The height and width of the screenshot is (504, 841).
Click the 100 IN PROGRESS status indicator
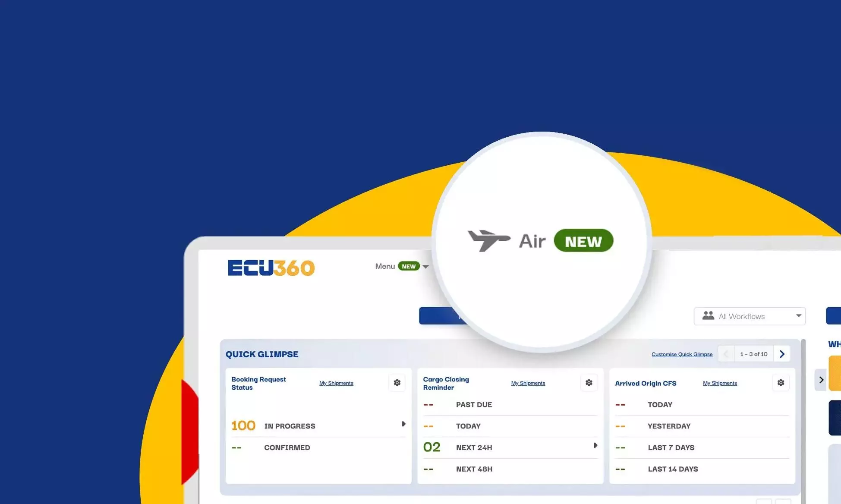coord(318,425)
